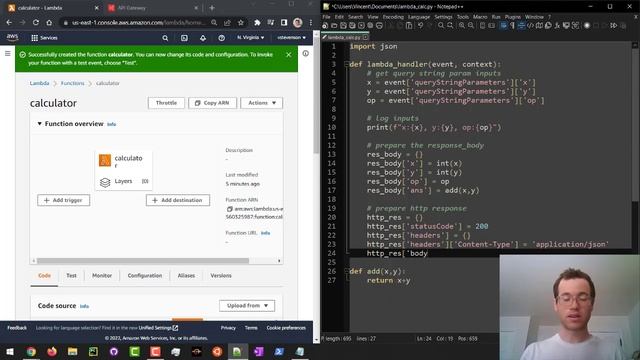Click Notepad++ New file icon
This screenshot has height=360, width=640.
(x=325, y=25)
